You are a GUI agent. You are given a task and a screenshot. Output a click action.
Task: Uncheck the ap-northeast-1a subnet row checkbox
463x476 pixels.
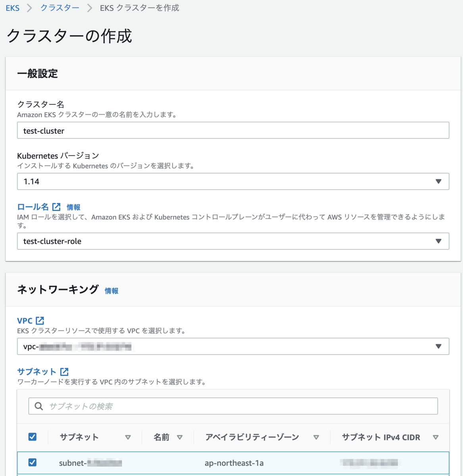(x=33, y=462)
